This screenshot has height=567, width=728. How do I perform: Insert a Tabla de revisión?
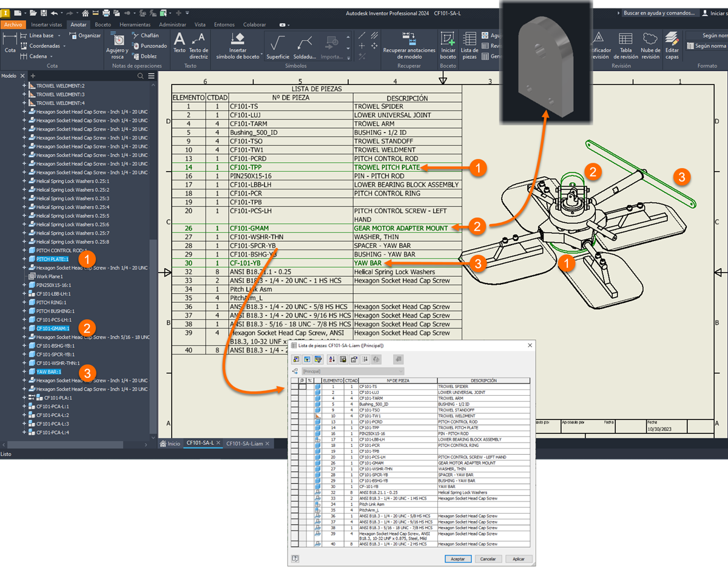(625, 46)
